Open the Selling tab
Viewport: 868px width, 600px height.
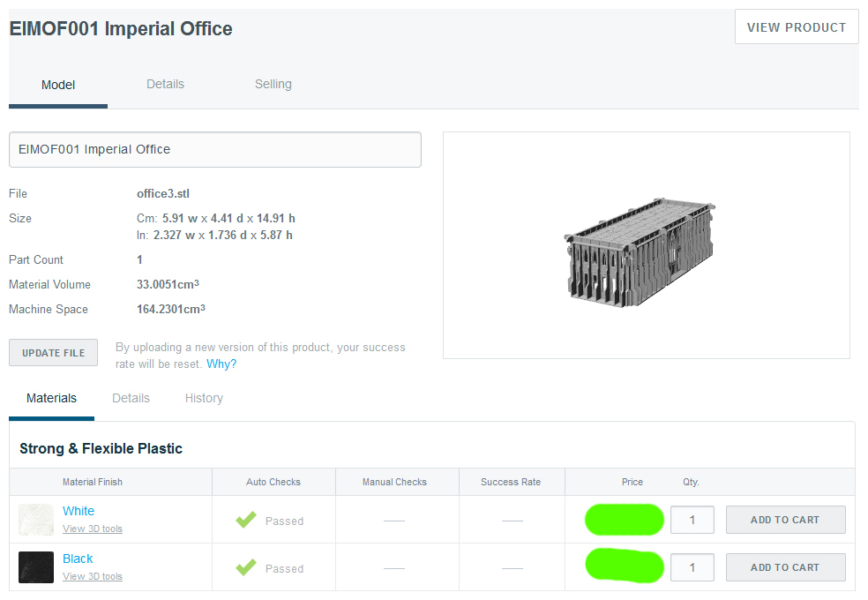point(273,85)
